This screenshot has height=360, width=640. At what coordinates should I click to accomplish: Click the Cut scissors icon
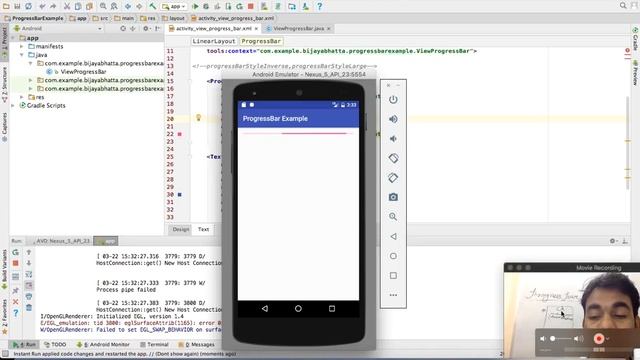pyautogui.click(x=67, y=6)
